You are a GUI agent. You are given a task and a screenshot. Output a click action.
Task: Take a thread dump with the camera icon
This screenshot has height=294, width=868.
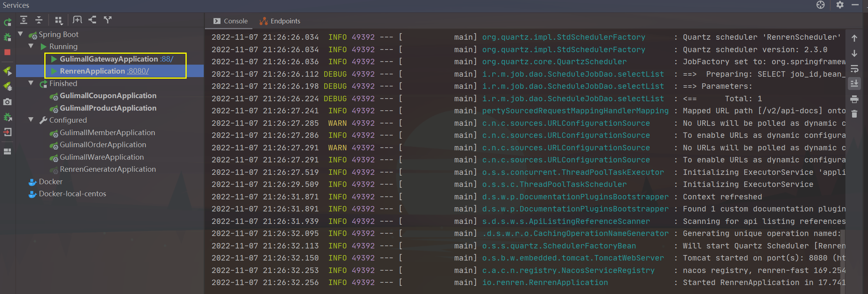click(x=7, y=102)
